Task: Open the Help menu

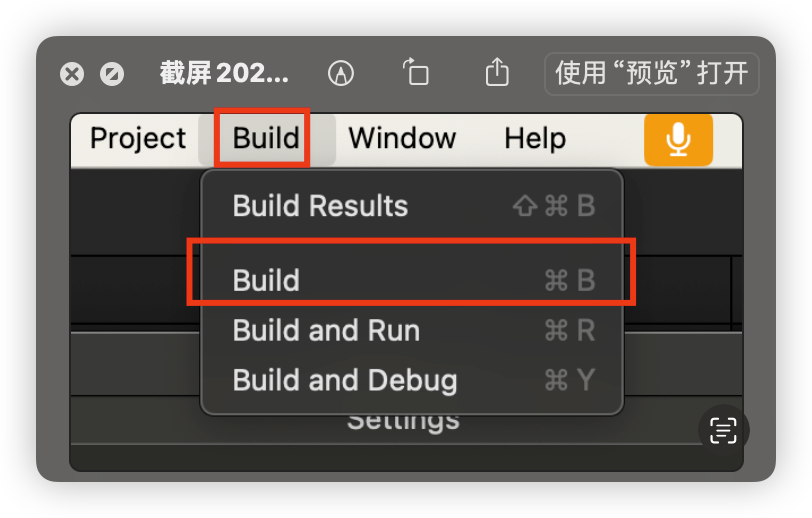Action: click(x=535, y=139)
